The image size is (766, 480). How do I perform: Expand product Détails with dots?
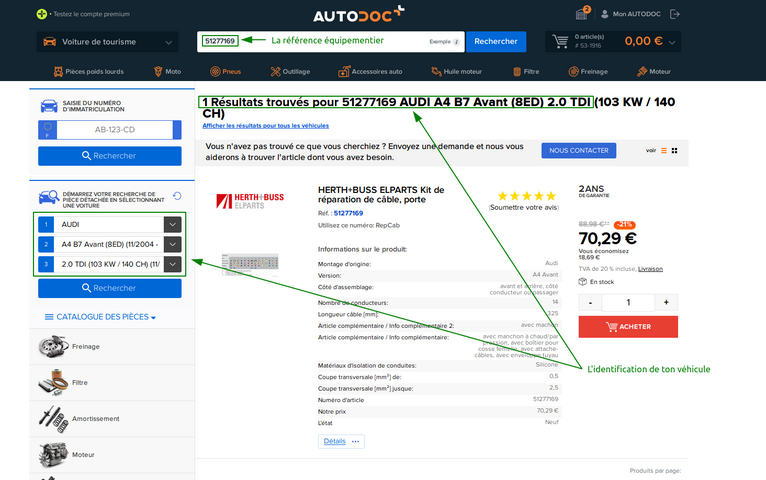[341, 441]
